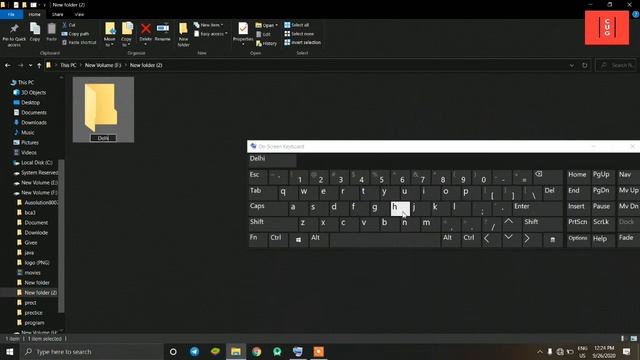This screenshot has width=640, height=360.
Task: Select the Delhi folder thumbnail
Action: [103, 109]
